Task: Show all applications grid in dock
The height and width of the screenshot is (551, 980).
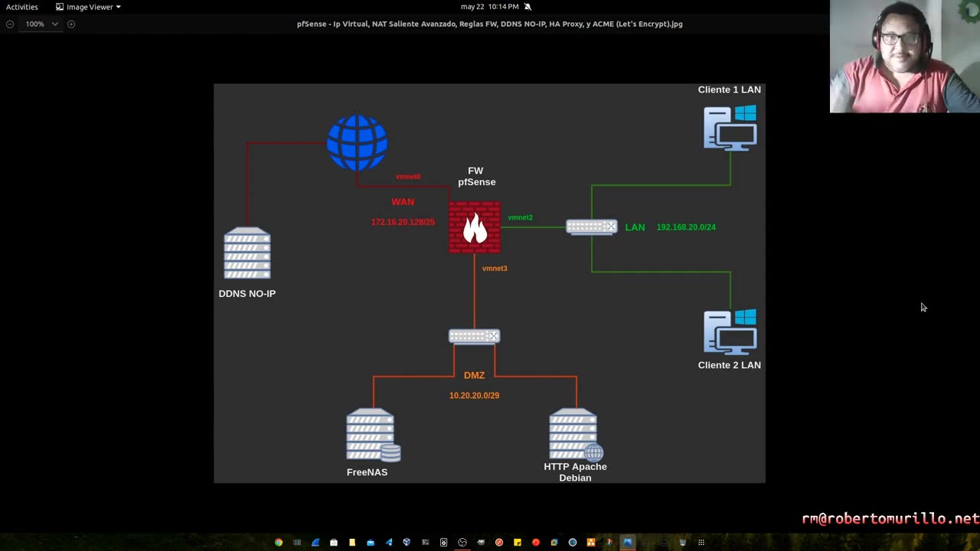Action: click(x=701, y=542)
